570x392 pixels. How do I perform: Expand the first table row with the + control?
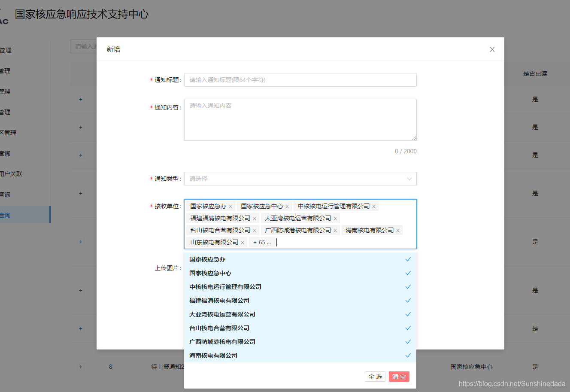click(80, 99)
